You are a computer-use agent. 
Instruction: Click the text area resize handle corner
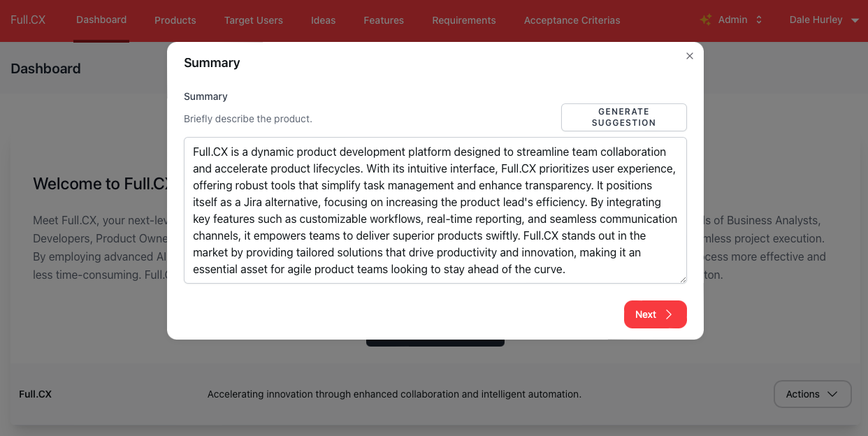click(x=683, y=279)
